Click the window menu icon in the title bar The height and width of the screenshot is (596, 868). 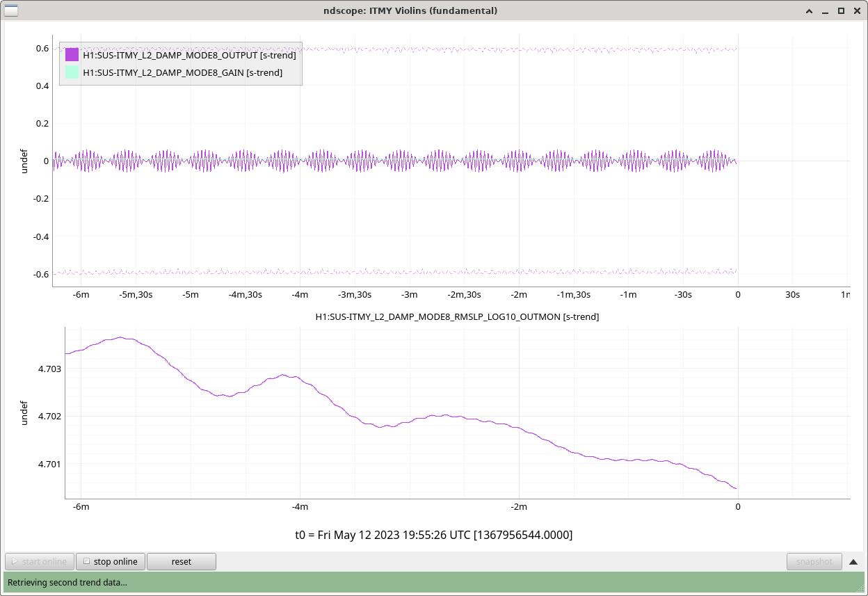(12, 10)
